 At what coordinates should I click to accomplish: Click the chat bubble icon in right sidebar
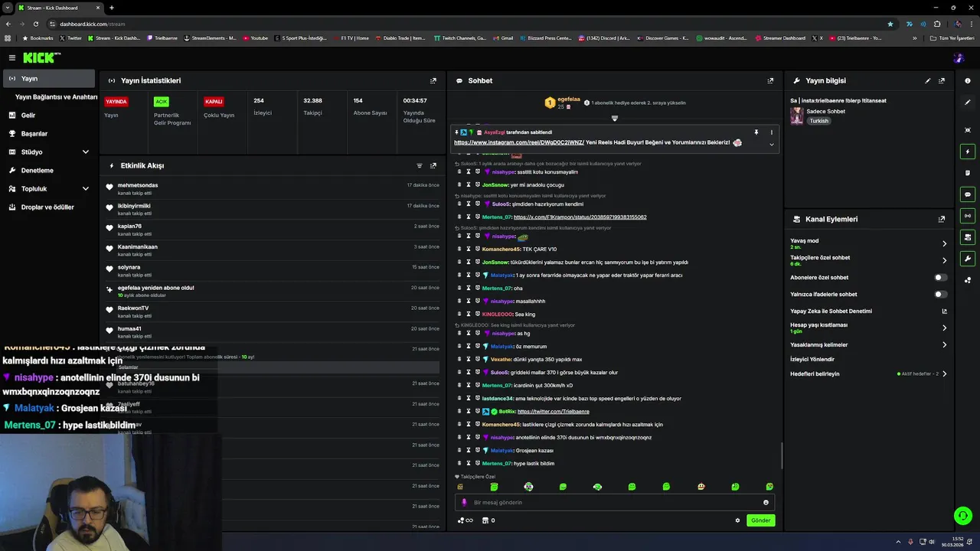[968, 194]
